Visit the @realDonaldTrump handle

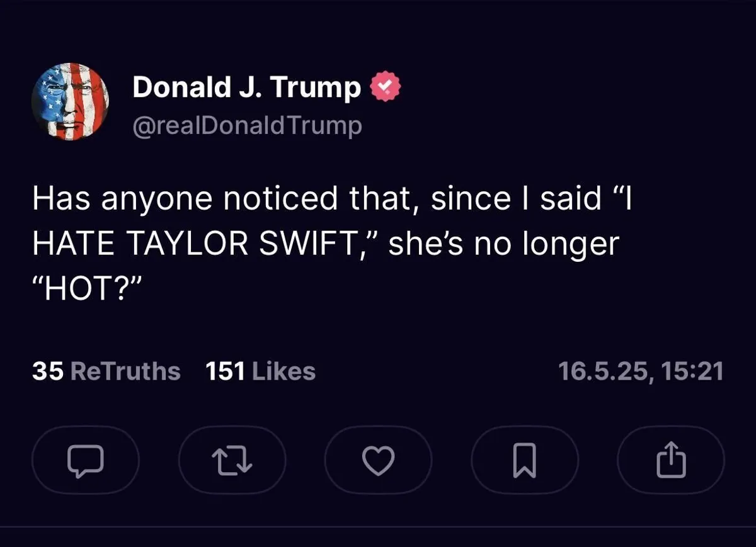(247, 125)
